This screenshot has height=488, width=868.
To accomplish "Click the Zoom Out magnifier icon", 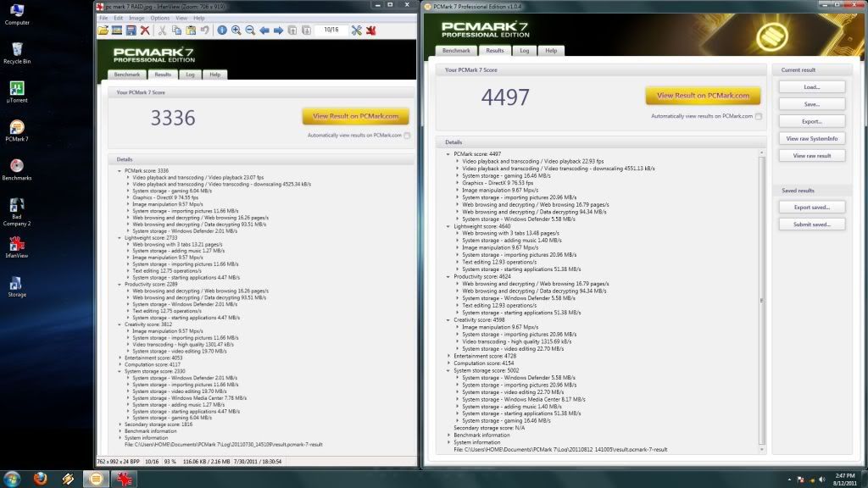I will pos(250,30).
